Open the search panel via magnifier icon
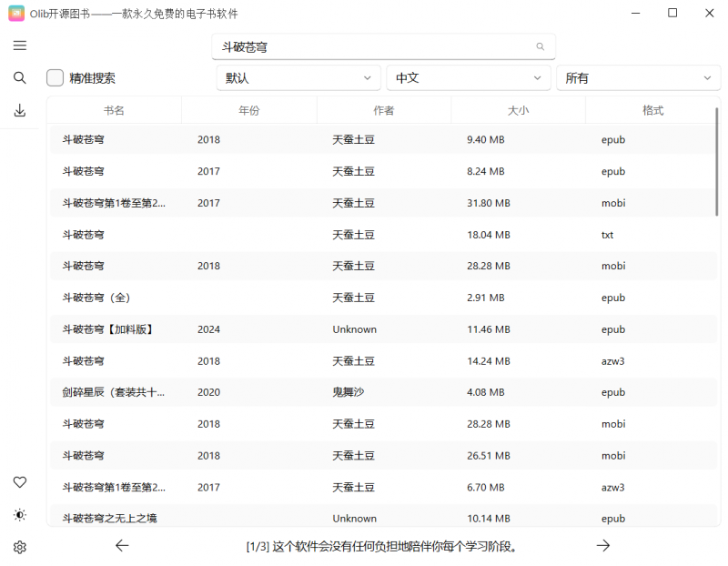The height and width of the screenshot is (566, 728). coord(19,77)
